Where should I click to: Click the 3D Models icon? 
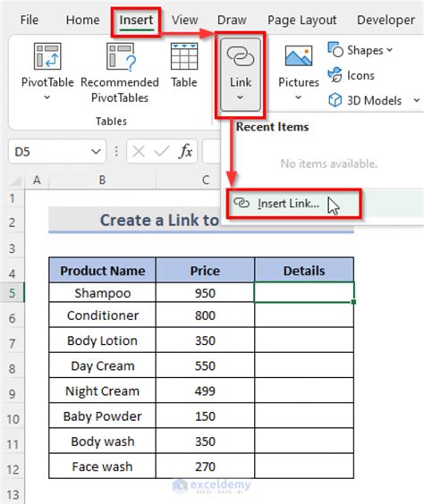click(x=335, y=100)
